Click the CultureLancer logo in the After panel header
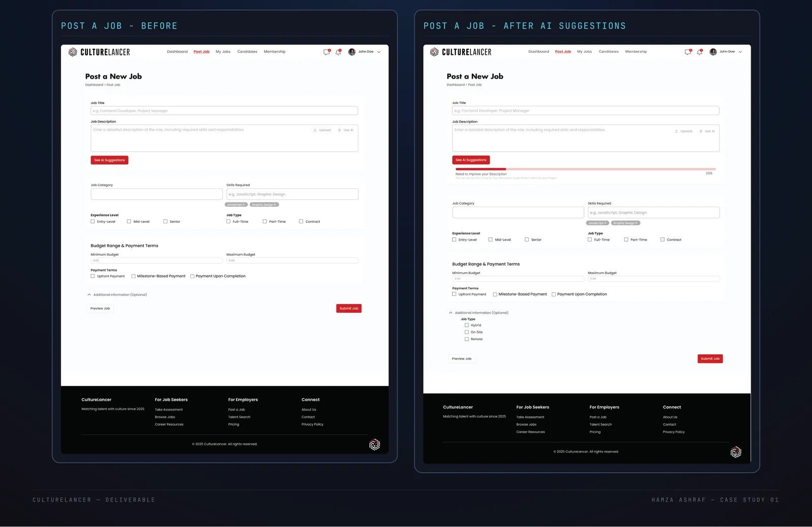The width and height of the screenshot is (812, 527). (461, 52)
